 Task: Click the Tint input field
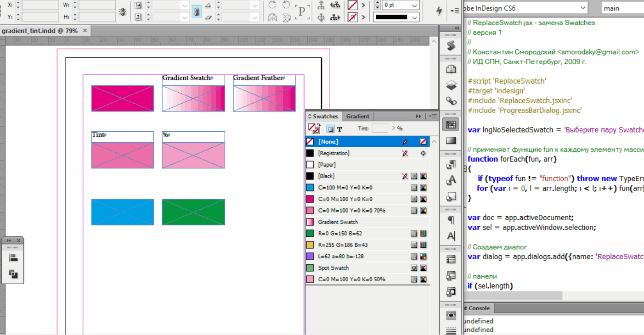(x=380, y=128)
